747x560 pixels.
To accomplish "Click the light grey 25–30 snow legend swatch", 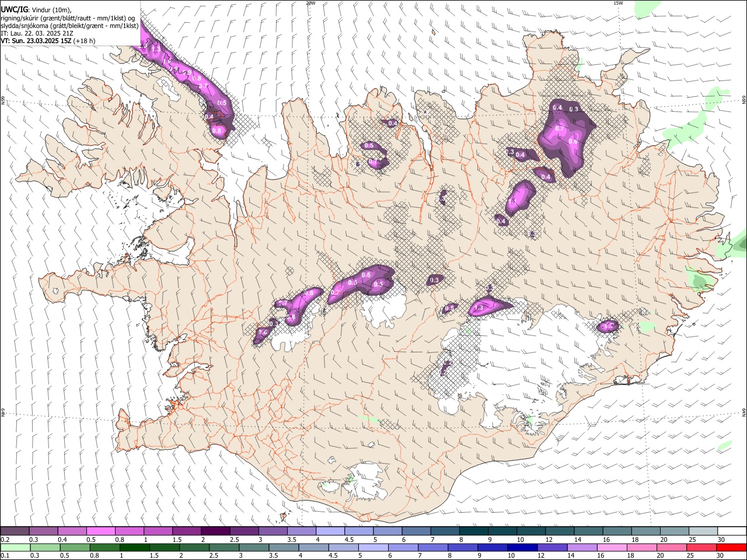I will tap(702, 531).
